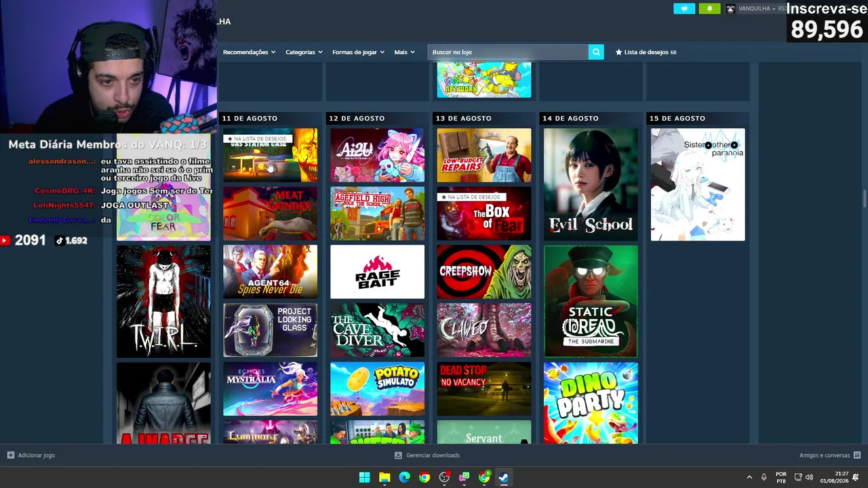Open the Creepshow game thumbnail
Screen dimensions: 868x488
pos(484,272)
